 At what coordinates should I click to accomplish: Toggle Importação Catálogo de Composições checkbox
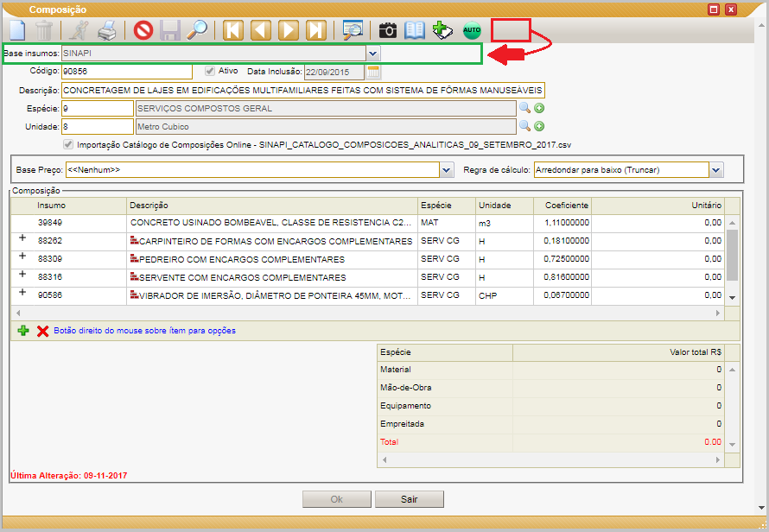pos(68,144)
